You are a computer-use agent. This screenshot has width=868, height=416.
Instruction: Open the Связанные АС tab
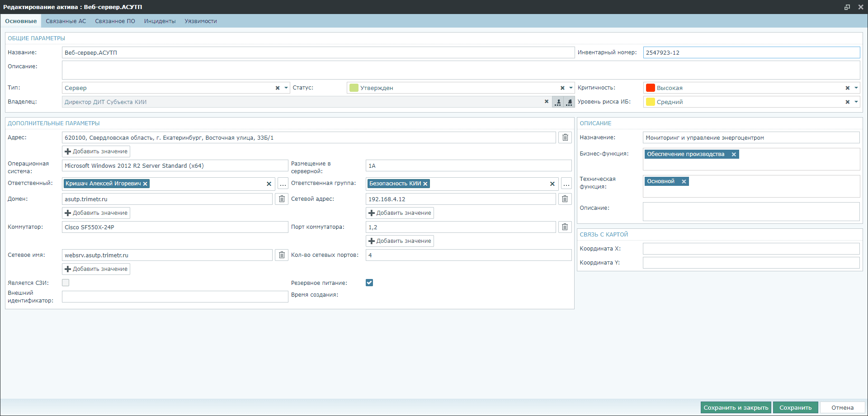tap(66, 21)
